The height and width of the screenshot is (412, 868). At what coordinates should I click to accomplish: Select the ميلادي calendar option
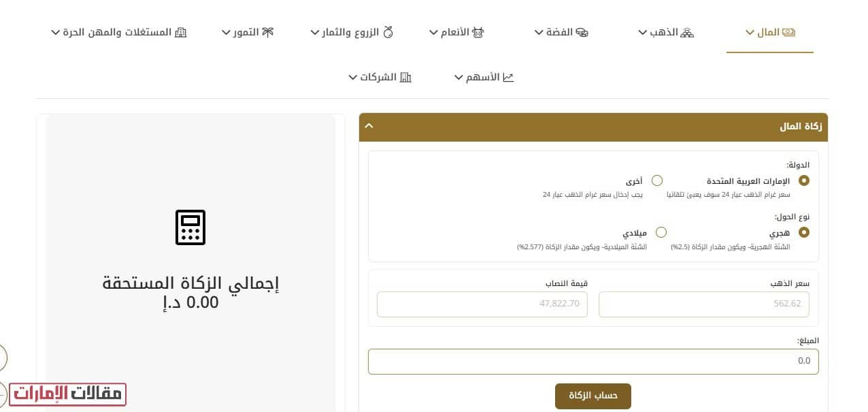tap(661, 232)
